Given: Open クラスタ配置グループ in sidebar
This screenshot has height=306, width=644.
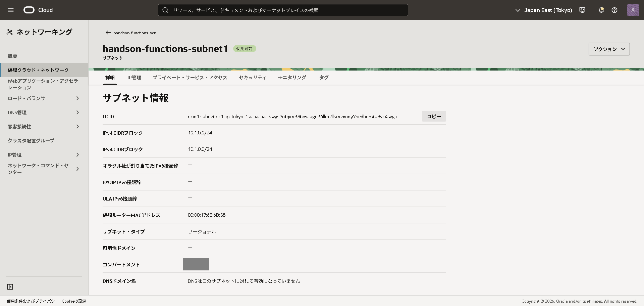Looking at the screenshot, I should (31, 141).
